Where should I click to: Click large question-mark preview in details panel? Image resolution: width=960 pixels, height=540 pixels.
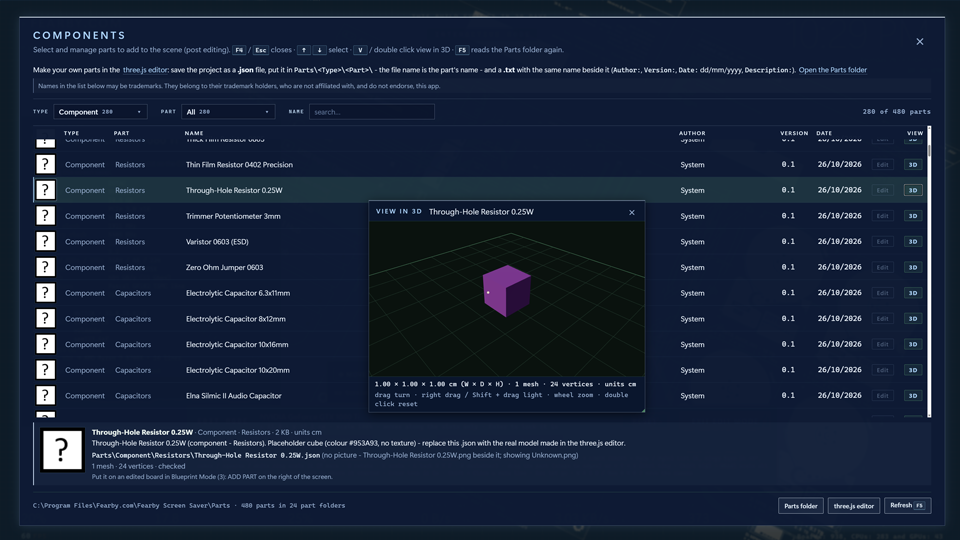pyautogui.click(x=62, y=450)
